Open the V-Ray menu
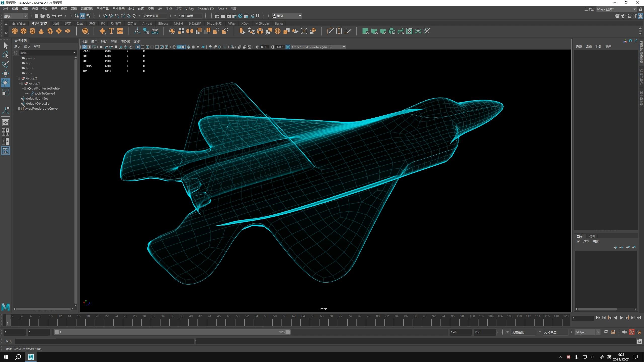The image size is (644, 362). tap(189, 9)
